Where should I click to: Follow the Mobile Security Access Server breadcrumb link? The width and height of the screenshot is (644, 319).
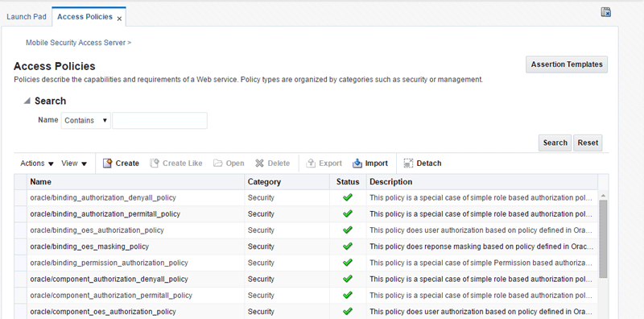pyautogui.click(x=76, y=43)
